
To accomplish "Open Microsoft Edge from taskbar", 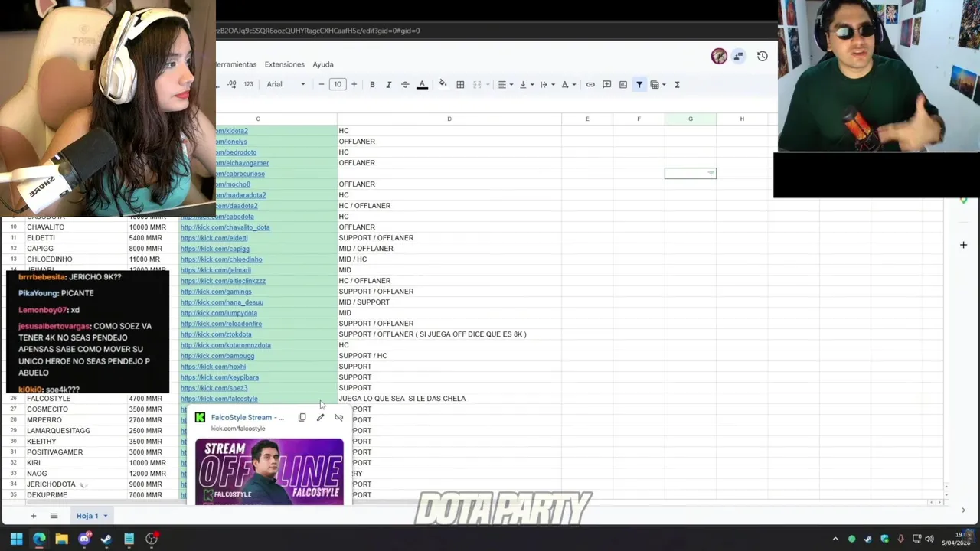I will pyautogui.click(x=39, y=539).
